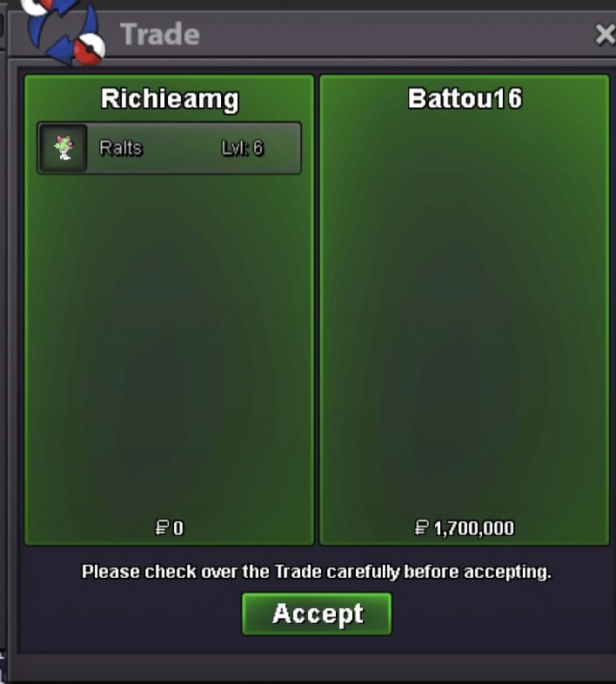
Task: Click the Battou16 player name header
Action: [x=465, y=98]
